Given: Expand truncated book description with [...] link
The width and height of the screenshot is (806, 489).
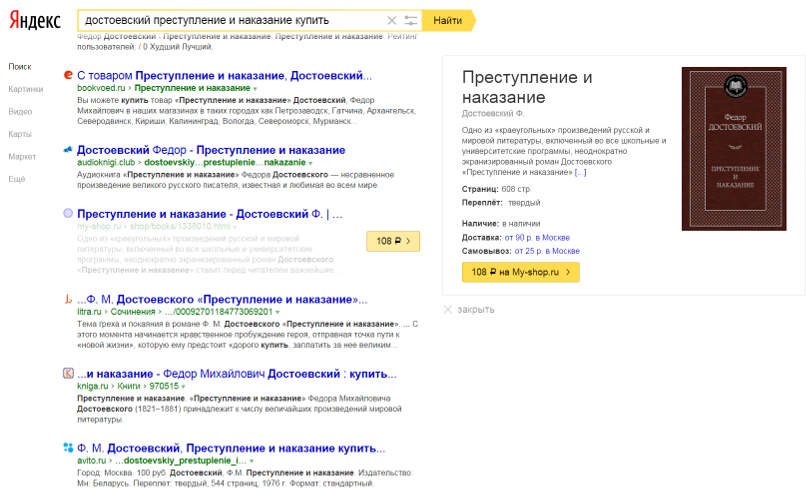Looking at the screenshot, I should click(x=580, y=172).
